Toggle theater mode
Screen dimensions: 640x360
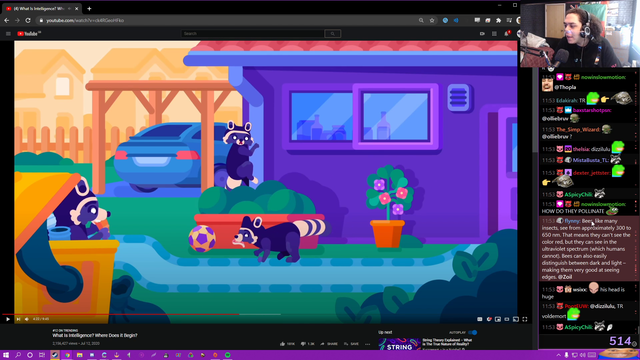tap(507, 319)
